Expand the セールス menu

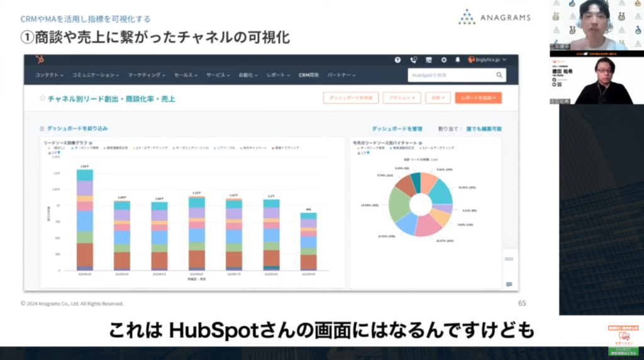[186, 75]
